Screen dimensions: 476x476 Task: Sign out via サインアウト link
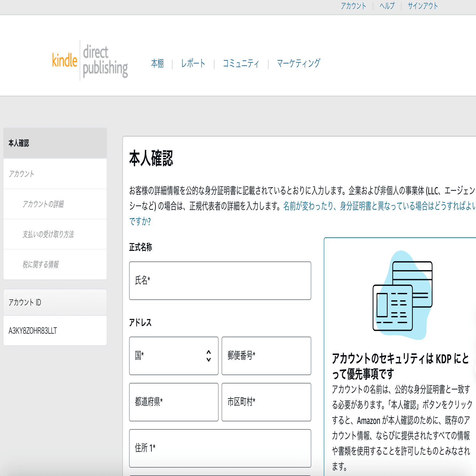(x=422, y=6)
